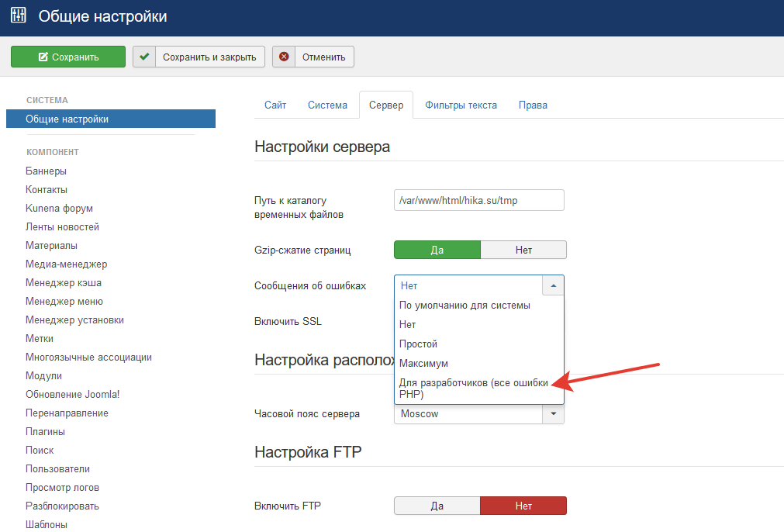Click the Gzip-сжатие страниц label
The width and height of the screenshot is (784, 532).
pyautogui.click(x=302, y=250)
